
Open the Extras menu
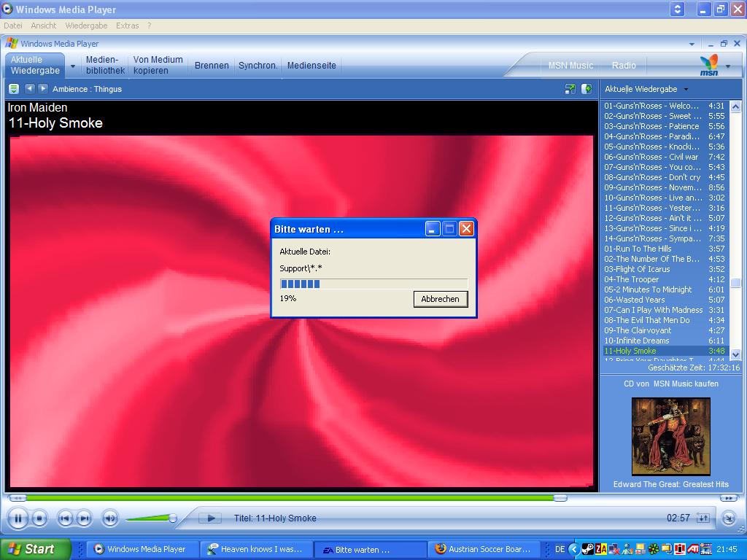(127, 26)
